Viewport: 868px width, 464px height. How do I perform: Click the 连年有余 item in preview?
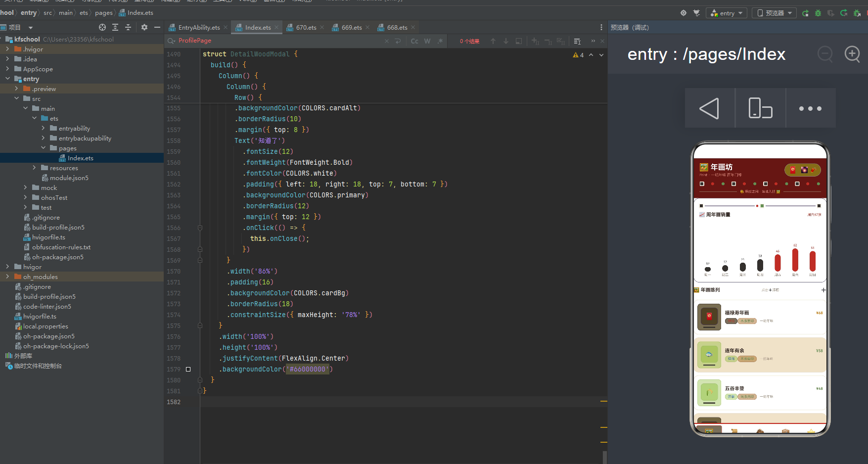(x=760, y=355)
